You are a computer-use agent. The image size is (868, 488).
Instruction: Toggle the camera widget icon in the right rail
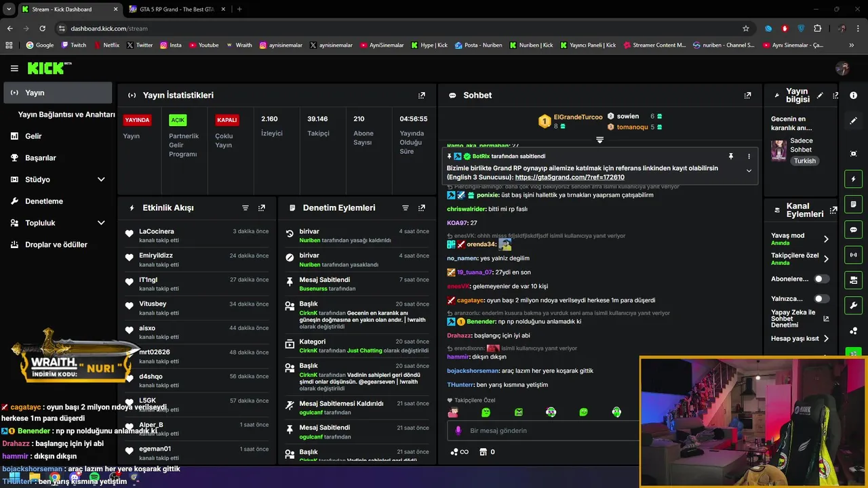tap(853, 280)
